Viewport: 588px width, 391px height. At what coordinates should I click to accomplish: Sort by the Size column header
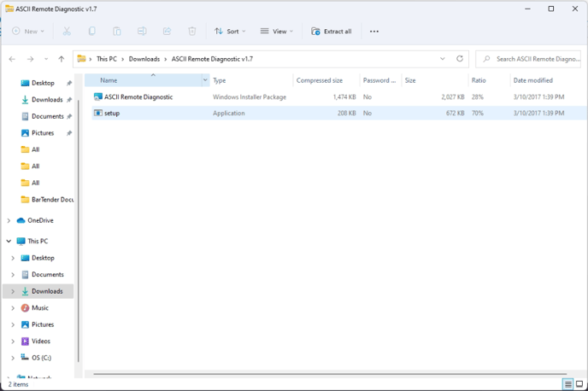click(x=410, y=80)
